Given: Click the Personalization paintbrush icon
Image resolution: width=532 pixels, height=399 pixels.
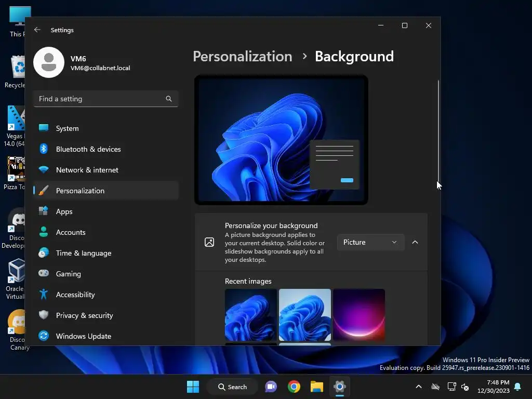Looking at the screenshot, I should [44, 190].
